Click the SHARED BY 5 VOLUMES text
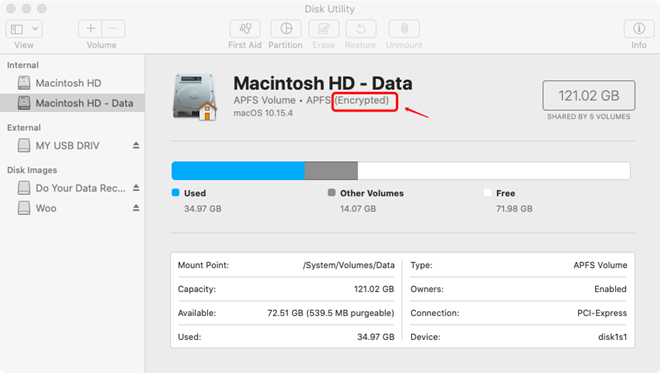Screen dimensions: 660x373 click(x=588, y=117)
